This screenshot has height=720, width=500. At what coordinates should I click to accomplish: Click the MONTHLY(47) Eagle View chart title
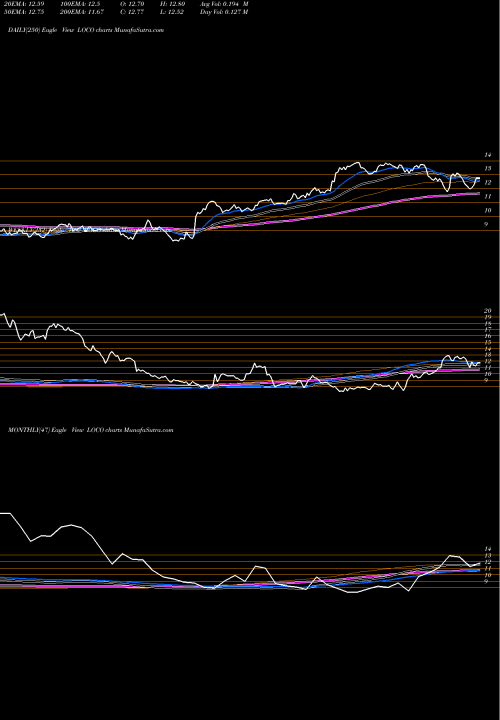click(x=90, y=430)
